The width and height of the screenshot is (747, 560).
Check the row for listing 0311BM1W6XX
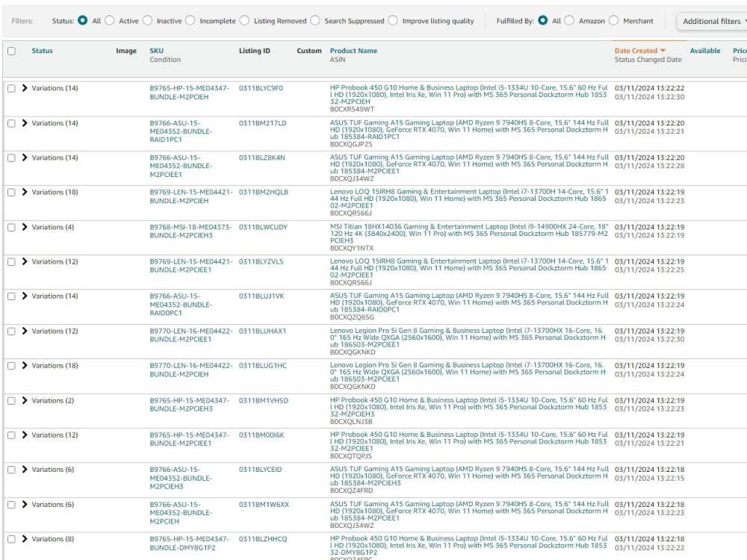pyautogui.click(x=11, y=504)
